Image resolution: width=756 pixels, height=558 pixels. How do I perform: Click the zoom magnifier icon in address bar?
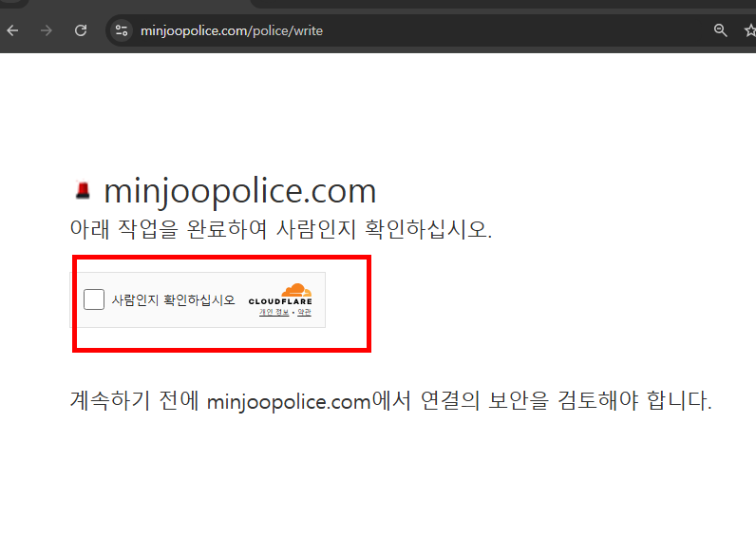(x=720, y=30)
